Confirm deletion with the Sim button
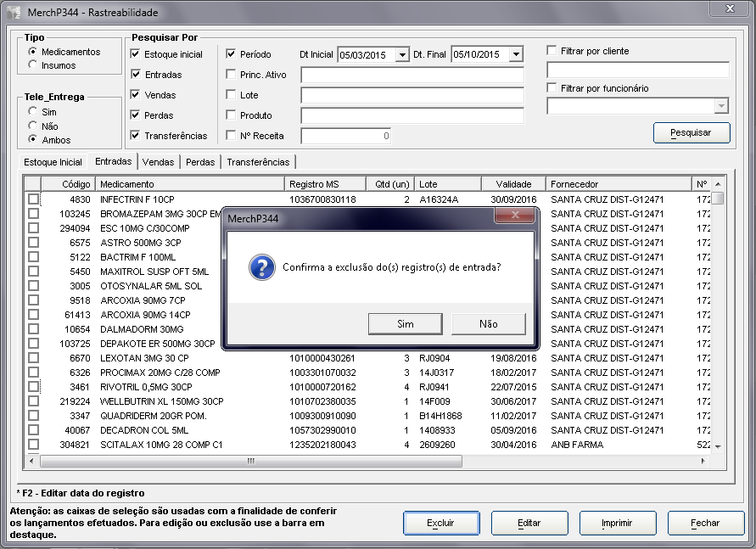This screenshot has height=549, width=756. [x=405, y=324]
